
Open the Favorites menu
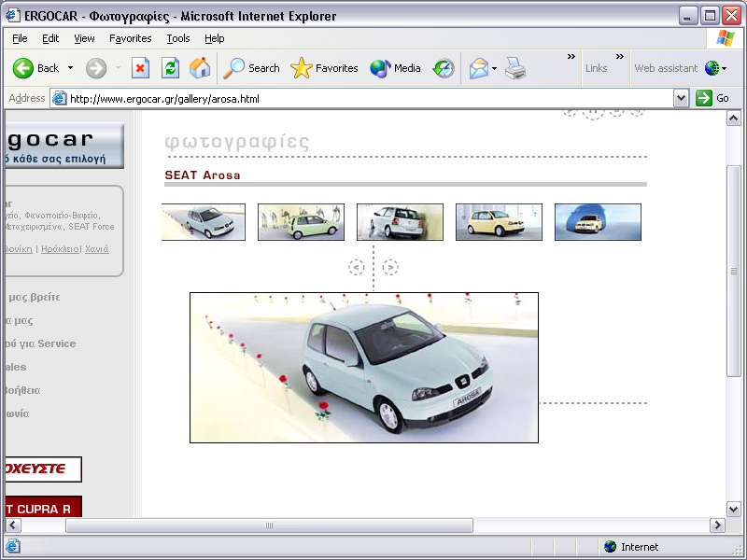tap(130, 38)
